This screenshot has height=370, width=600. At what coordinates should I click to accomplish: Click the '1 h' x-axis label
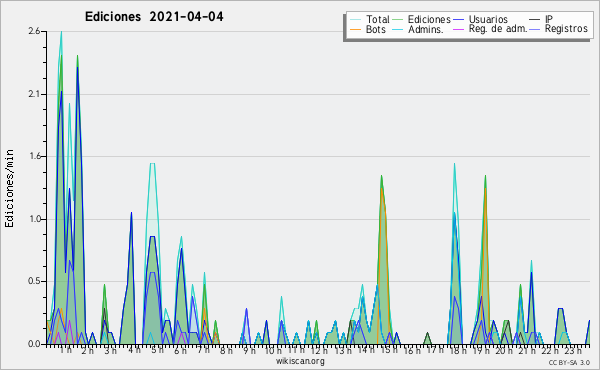click(x=65, y=350)
